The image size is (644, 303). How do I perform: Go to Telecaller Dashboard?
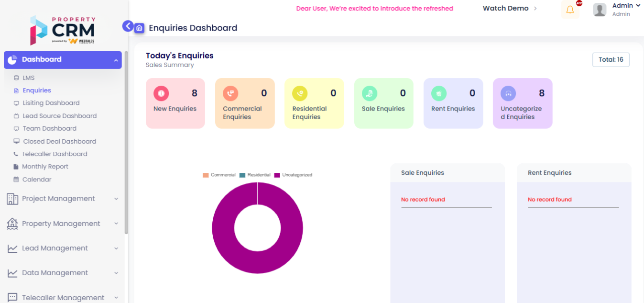tap(54, 154)
